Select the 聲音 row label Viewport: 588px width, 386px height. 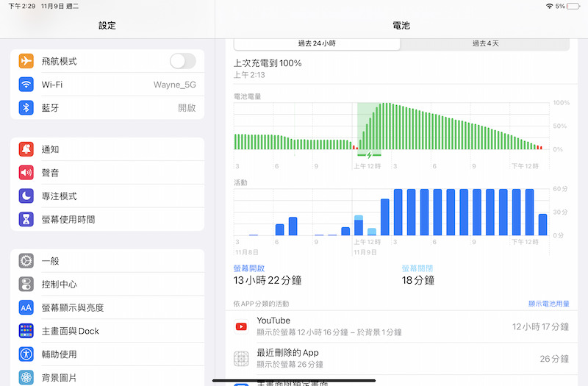(50, 173)
